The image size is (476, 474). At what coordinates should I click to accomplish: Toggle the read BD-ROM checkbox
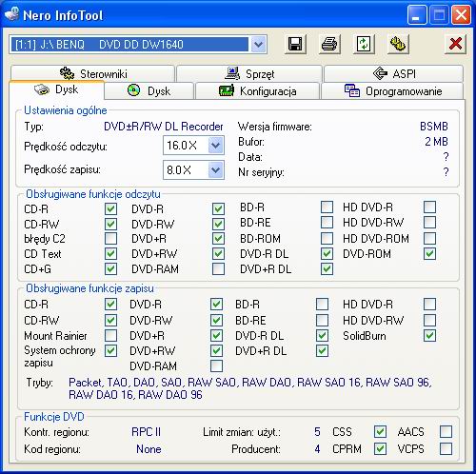(x=327, y=238)
